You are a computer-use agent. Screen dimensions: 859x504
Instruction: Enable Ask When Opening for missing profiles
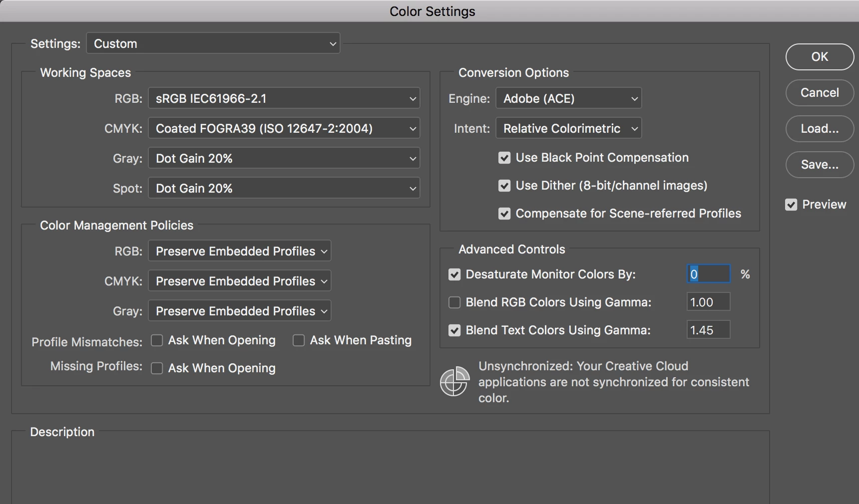point(157,368)
